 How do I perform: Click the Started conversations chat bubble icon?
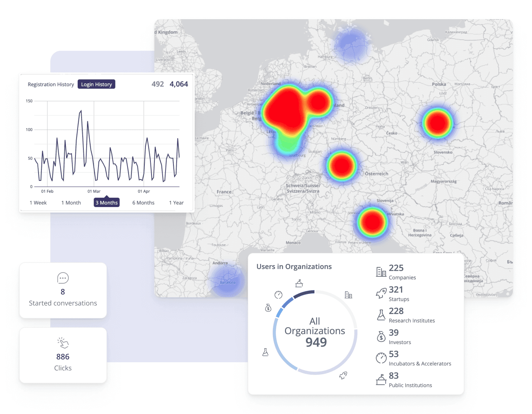63,278
